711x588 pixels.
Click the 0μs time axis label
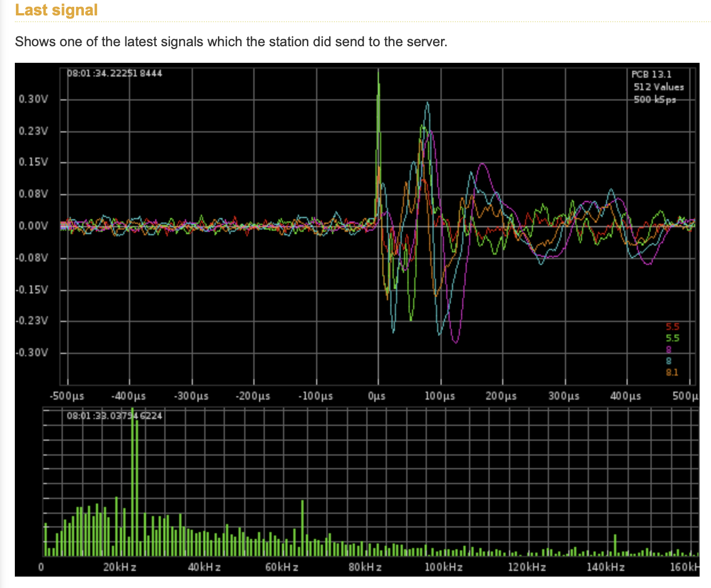pos(377,396)
